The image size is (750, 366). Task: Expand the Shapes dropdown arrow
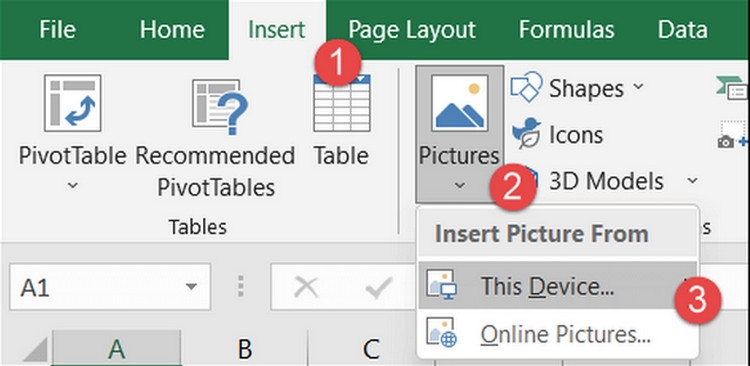click(638, 87)
